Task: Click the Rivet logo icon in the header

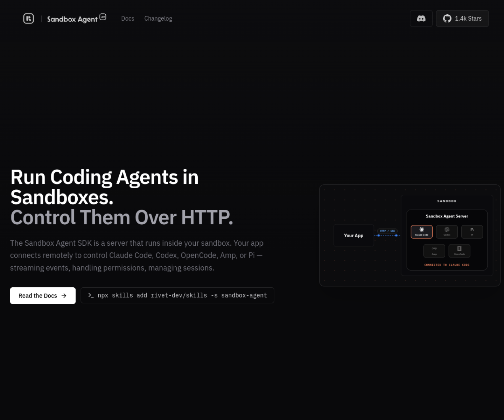Action: (28, 19)
